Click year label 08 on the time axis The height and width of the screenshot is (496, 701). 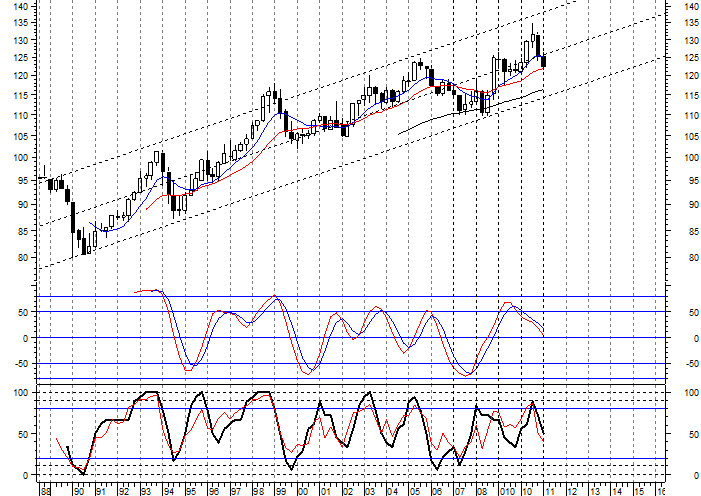coord(481,492)
